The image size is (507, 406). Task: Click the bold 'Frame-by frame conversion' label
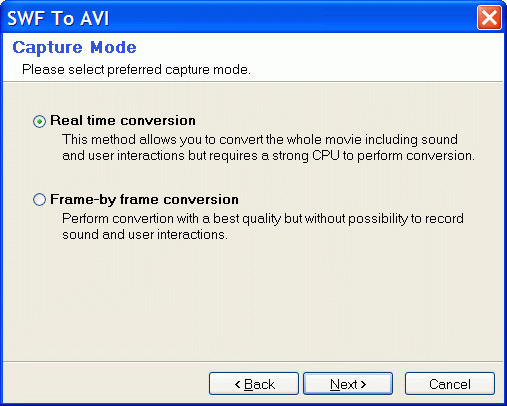point(144,199)
